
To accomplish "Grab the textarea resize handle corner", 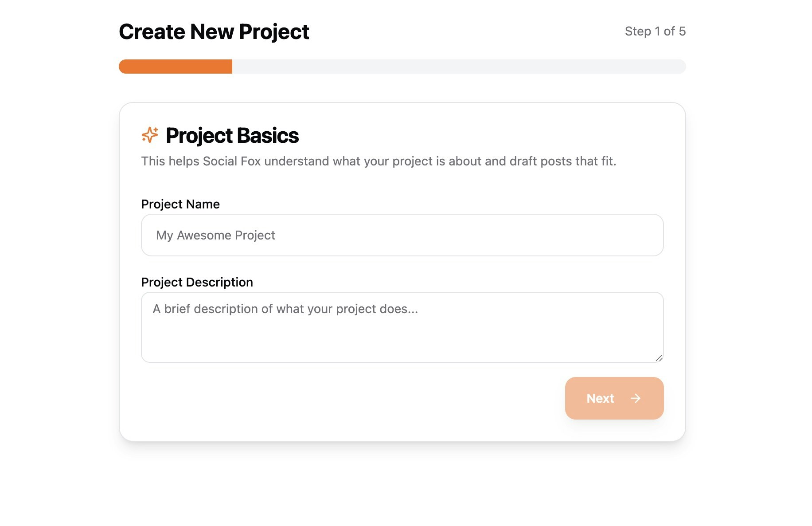I will click(659, 358).
